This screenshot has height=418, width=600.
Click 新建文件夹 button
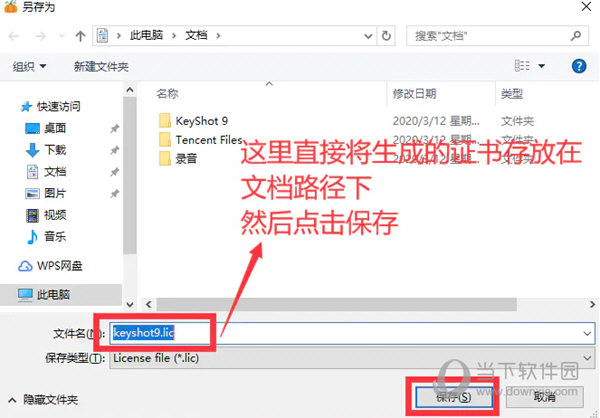pyautogui.click(x=101, y=67)
